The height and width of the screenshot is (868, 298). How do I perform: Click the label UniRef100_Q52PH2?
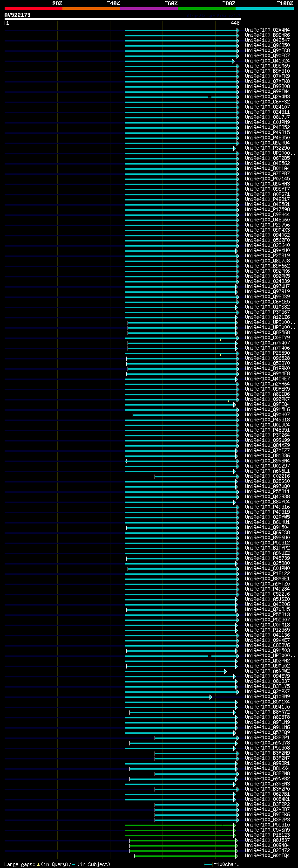pyautogui.click(x=267, y=661)
